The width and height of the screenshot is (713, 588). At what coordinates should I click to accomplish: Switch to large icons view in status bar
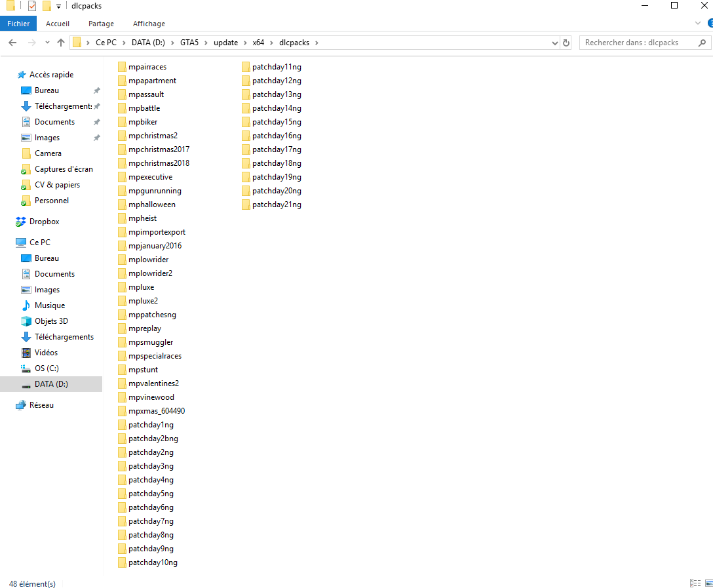click(709, 583)
